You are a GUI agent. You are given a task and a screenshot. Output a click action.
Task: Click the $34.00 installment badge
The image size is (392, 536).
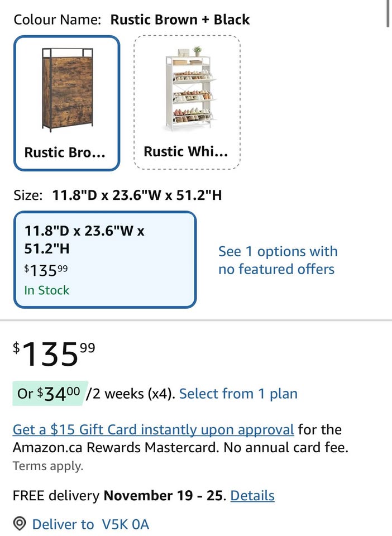pos(50,394)
